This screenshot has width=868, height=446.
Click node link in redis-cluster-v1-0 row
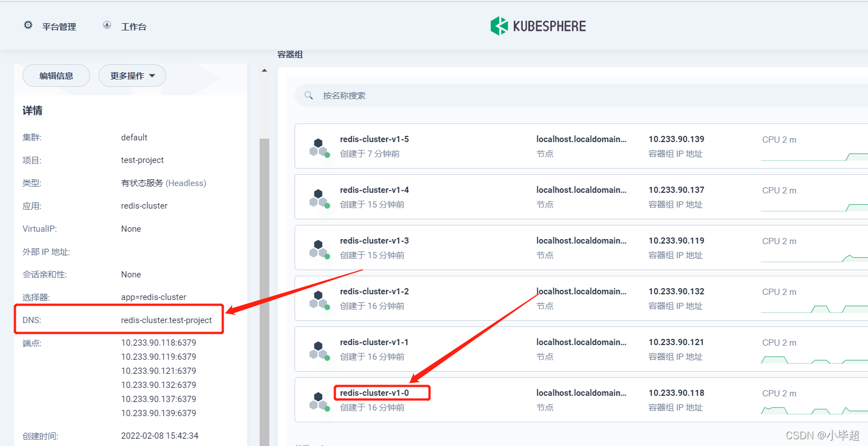pos(581,393)
